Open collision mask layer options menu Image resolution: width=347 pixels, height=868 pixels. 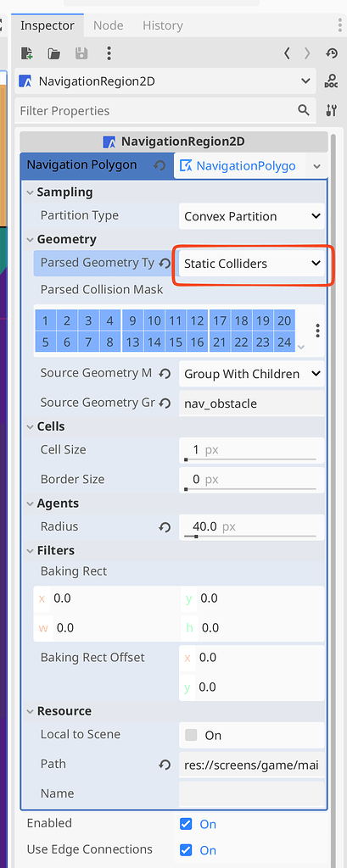pyautogui.click(x=317, y=331)
